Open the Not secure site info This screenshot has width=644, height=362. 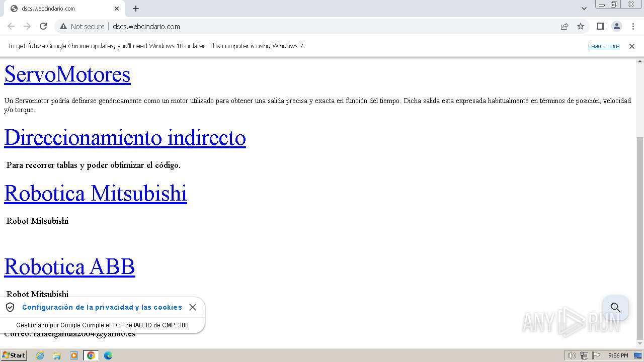(82, 26)
